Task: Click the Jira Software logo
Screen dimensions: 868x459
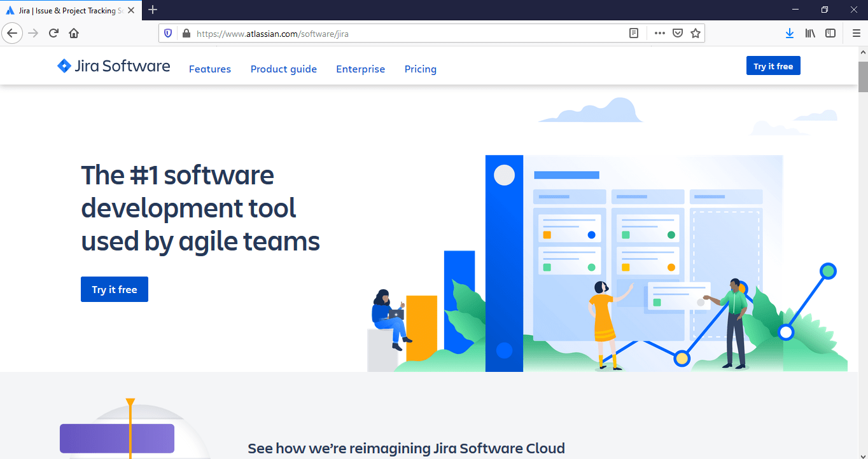Action: pos(113,65)
